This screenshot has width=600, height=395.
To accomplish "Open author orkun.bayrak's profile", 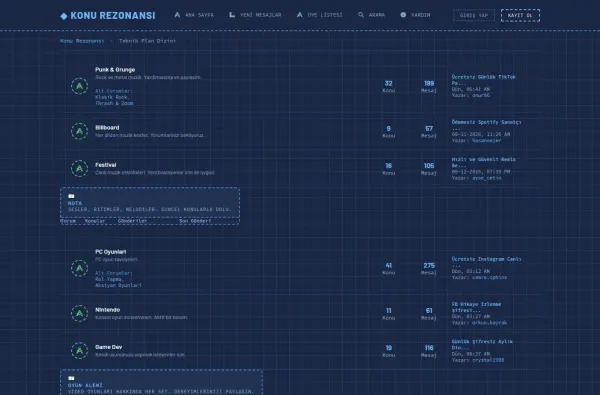I will click(x=489, y=323).
